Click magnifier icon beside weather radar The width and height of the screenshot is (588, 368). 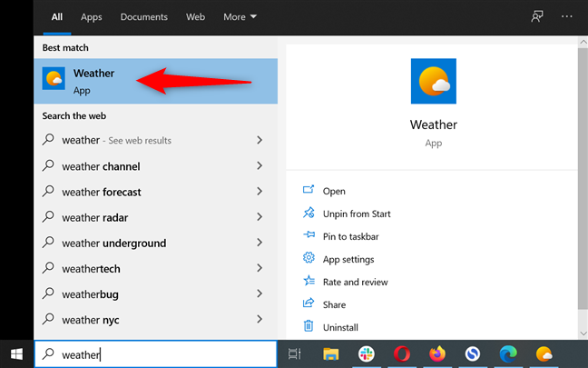48,216
